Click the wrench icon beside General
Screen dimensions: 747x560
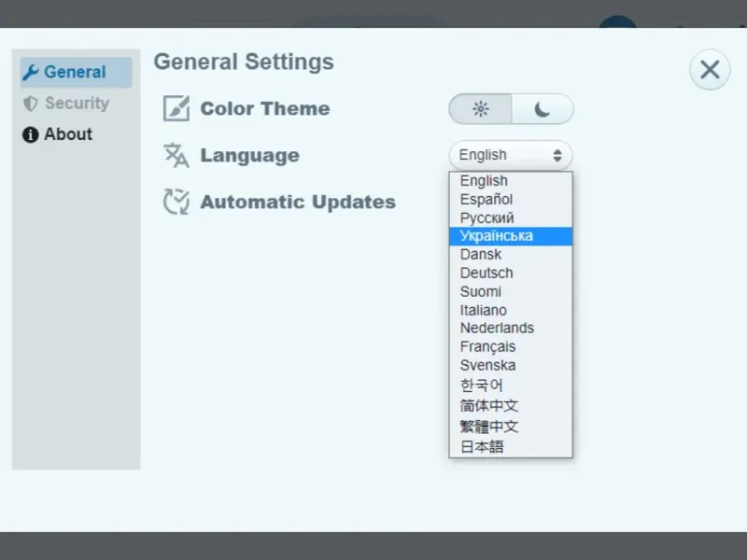[x=31, y=72]
